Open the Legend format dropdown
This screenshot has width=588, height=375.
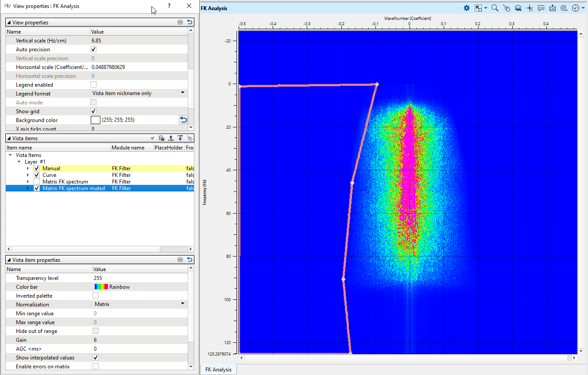pyautogui.click(x=182, y=93)
